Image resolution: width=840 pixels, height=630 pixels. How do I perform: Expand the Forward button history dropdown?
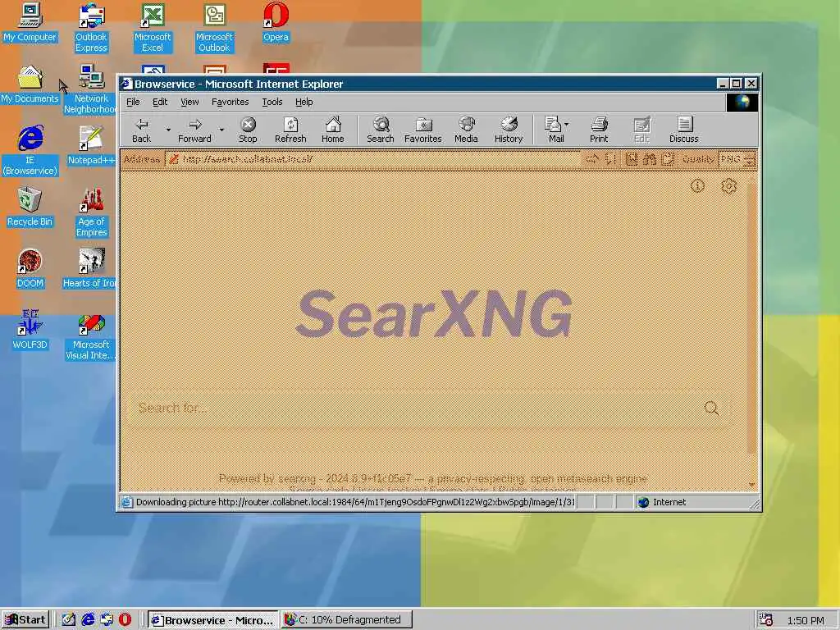pyautogui.click(x=221, y=130)
